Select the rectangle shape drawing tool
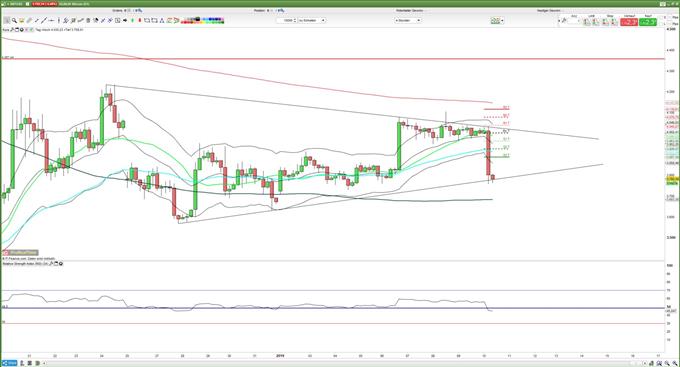Image resolution: width=680 pixels, height=367 pixels. [x=147, y=20]
